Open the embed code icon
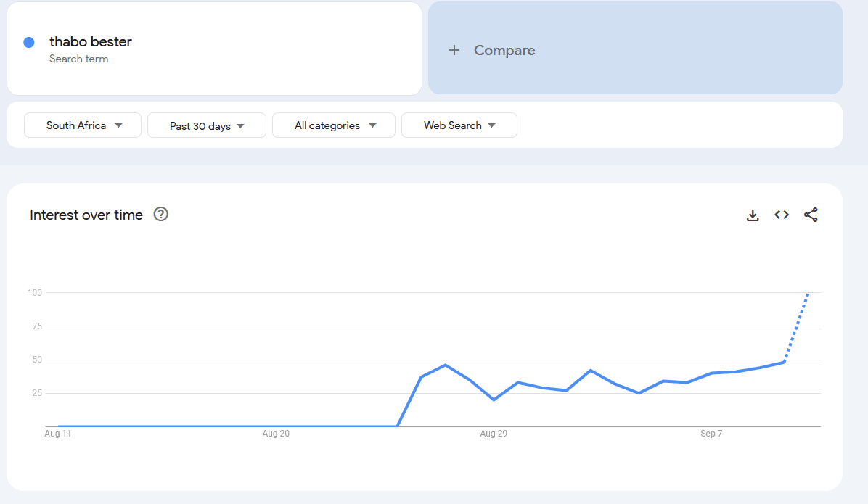 click(782, 215)
